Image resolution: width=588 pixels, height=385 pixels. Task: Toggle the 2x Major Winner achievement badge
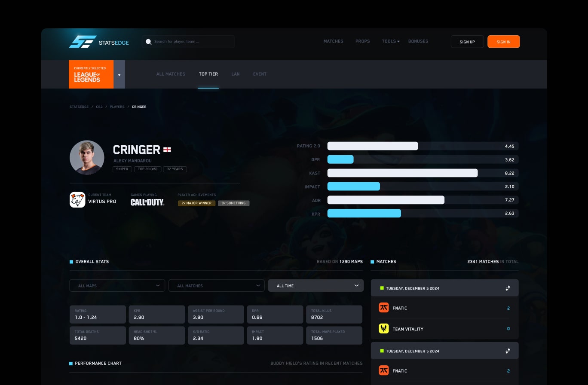tap(196, 203)
